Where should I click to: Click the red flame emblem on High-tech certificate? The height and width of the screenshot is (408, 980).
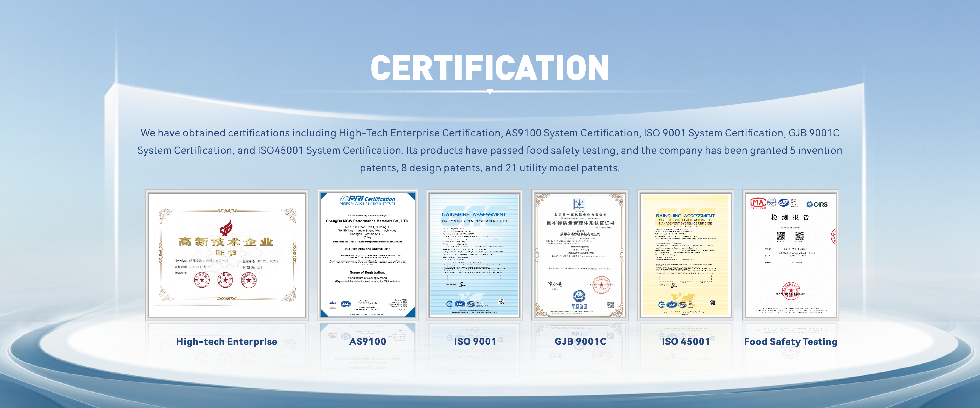tap(226, 228)
